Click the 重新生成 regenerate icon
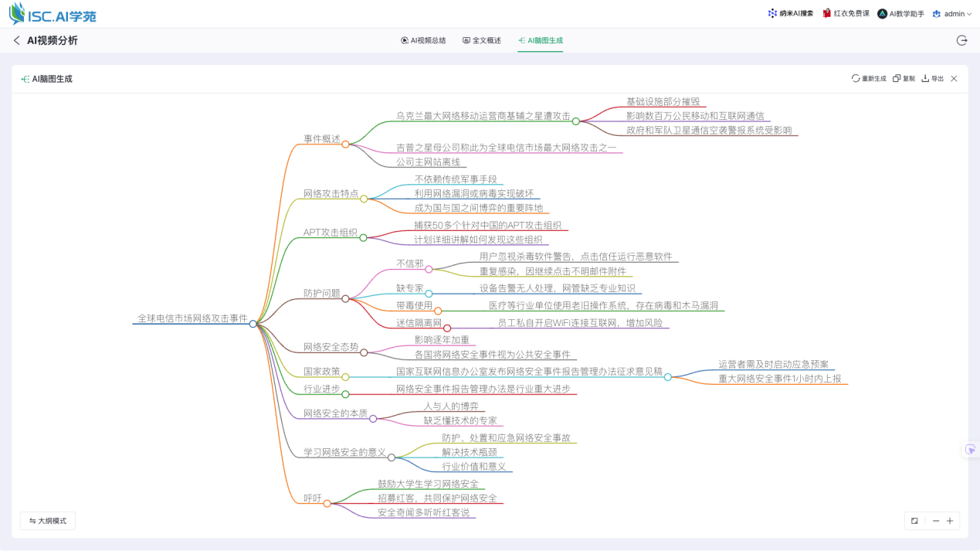The image size is (980, 551). (x=856, y=79)
